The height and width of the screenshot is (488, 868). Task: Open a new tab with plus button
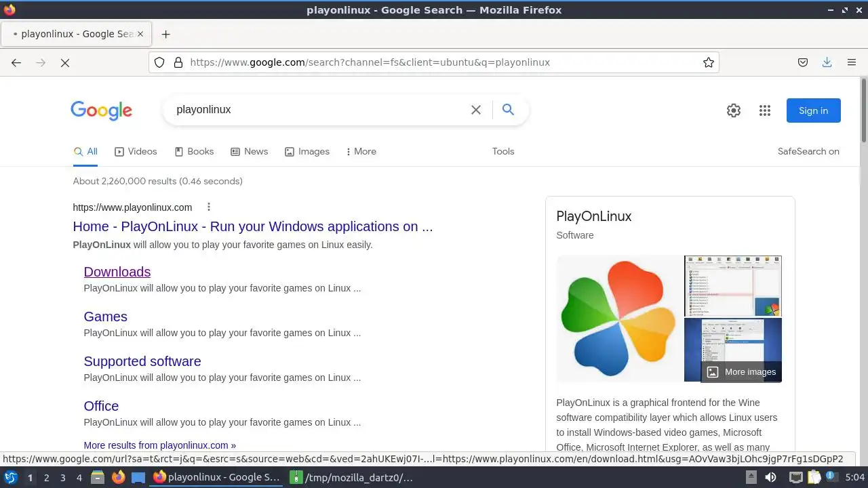(165, 34)
